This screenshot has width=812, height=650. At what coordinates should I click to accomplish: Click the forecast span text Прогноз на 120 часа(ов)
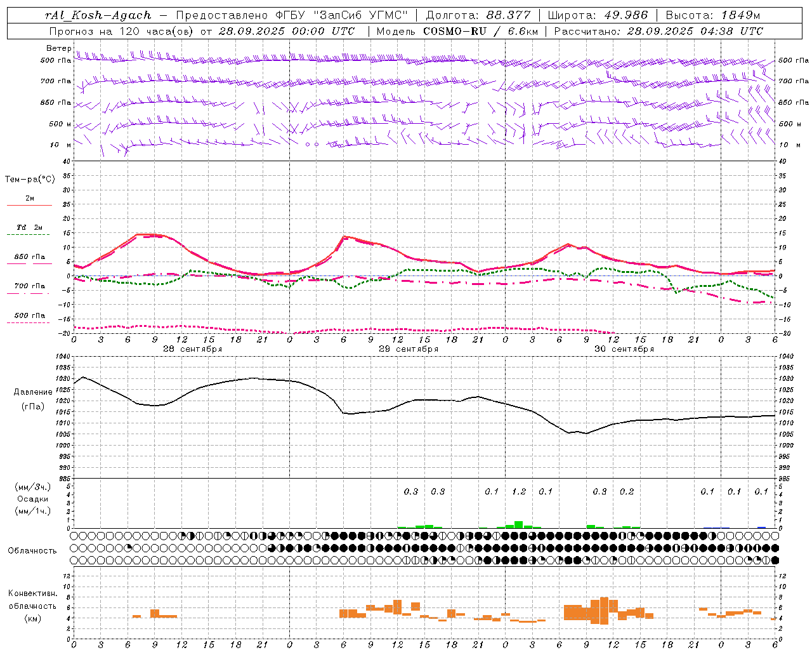point(122,31)
